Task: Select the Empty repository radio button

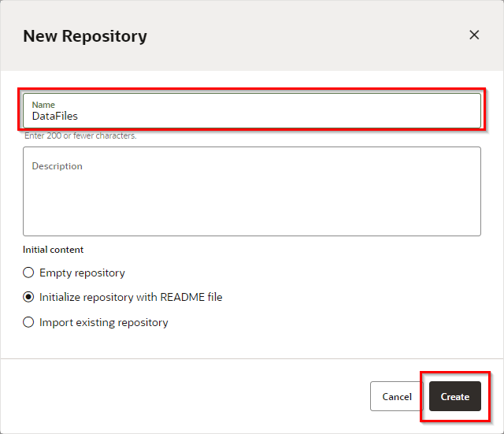Action: tap(29, 273)
